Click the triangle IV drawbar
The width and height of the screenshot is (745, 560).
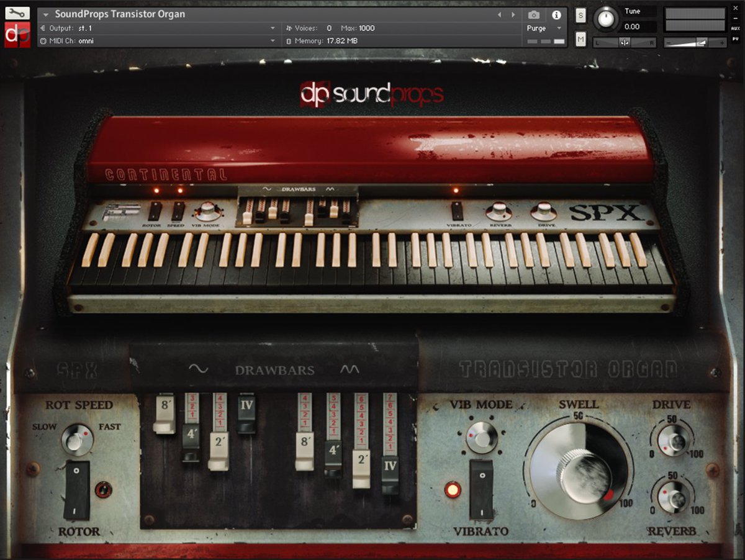coord(390,476)
